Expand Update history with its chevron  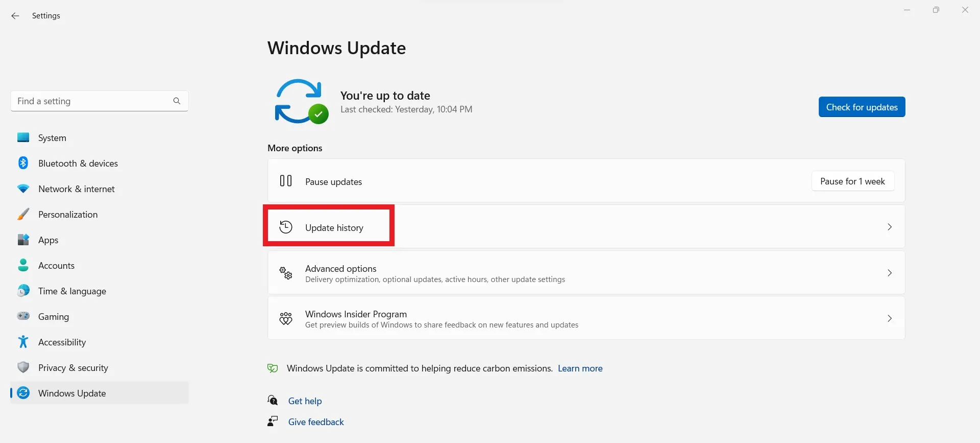coord(889,227)
